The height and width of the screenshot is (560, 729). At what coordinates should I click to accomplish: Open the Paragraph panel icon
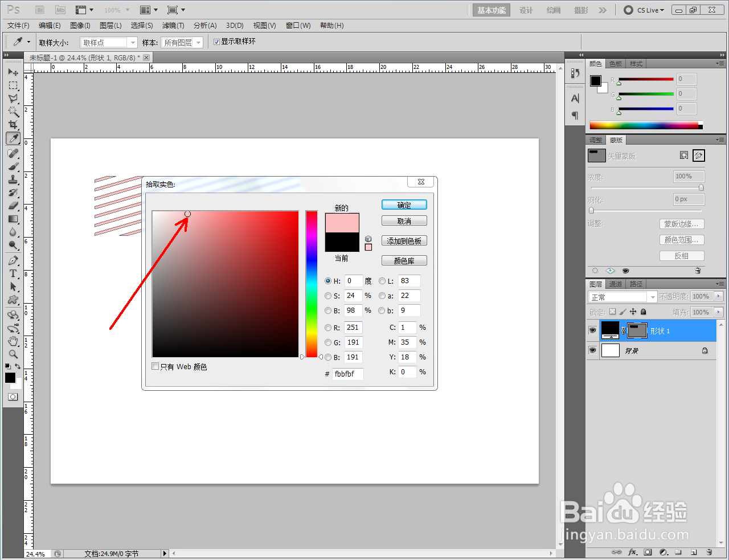(x=575, y=116)
